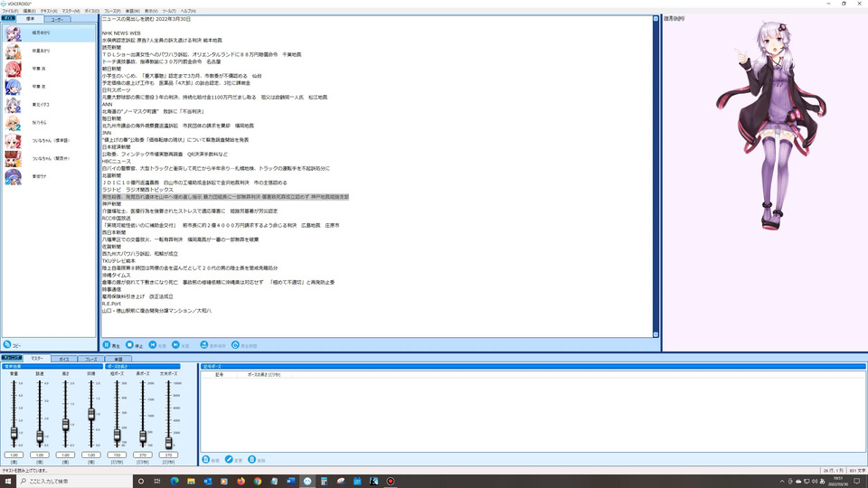
Task: Select 音街ウナ voice avatar
Action: click(x=13, y=176)
